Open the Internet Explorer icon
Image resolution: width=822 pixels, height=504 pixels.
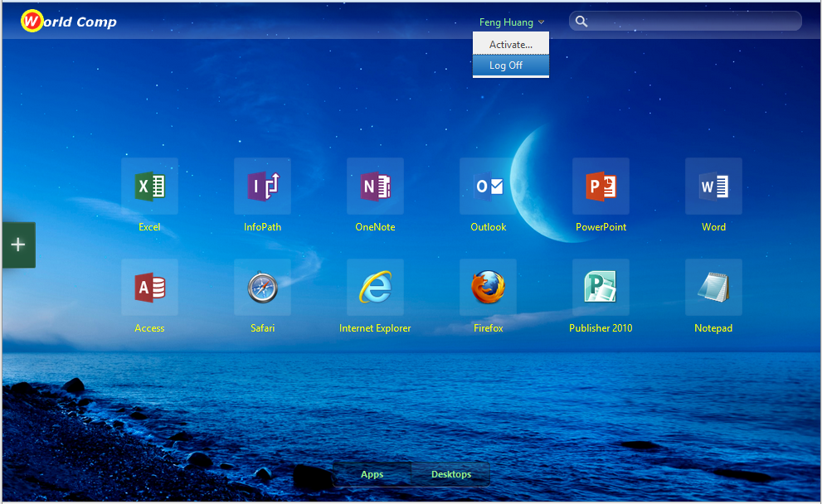coord(375,288)
